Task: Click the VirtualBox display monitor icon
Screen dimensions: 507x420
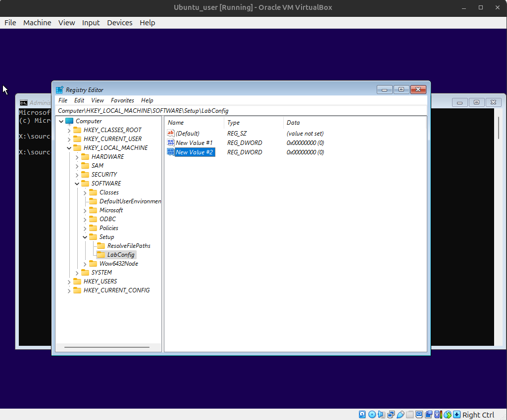Action: (x=419, y=415)
